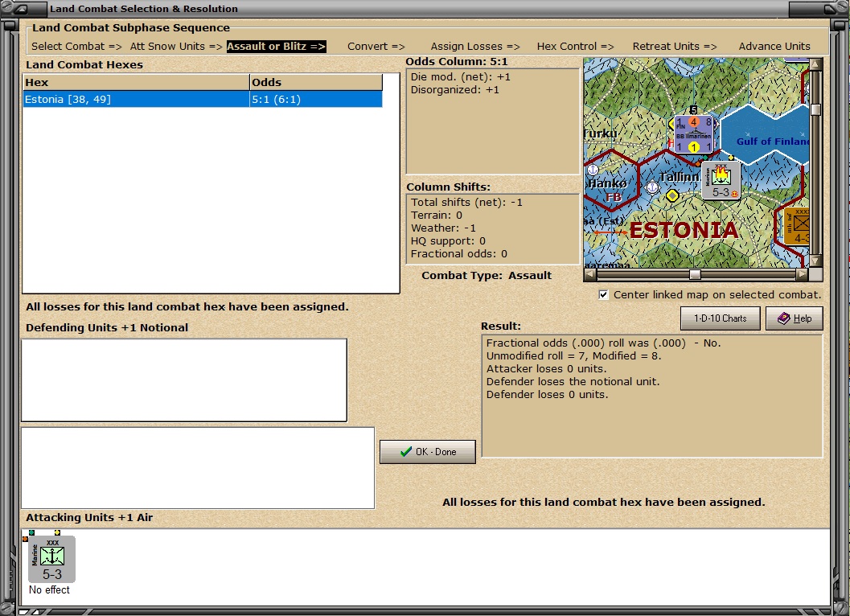Image resolution: width=850 pixels, height=616 pixels.
Task: Click the Turku city label on the map
Action: (x=601, y=133)
